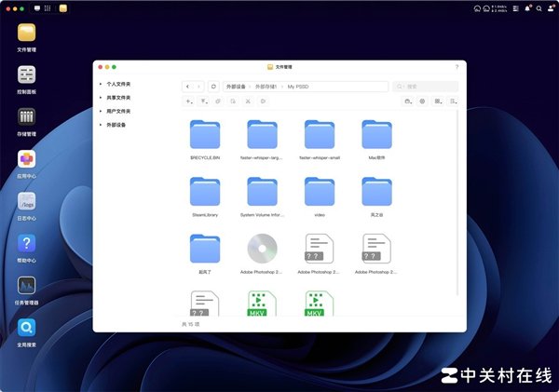Open the app grid launcher in top bar
The image size is (559, 392).
(48, 8)
